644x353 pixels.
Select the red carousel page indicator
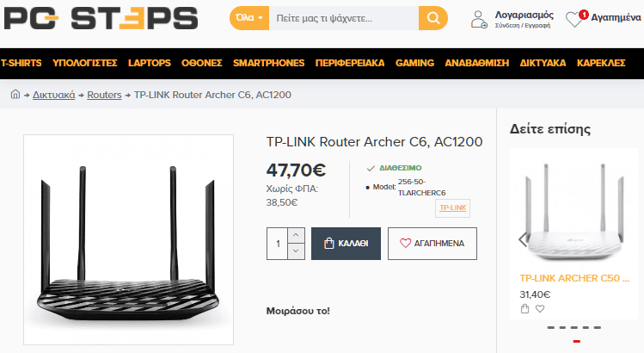(577, 341)
